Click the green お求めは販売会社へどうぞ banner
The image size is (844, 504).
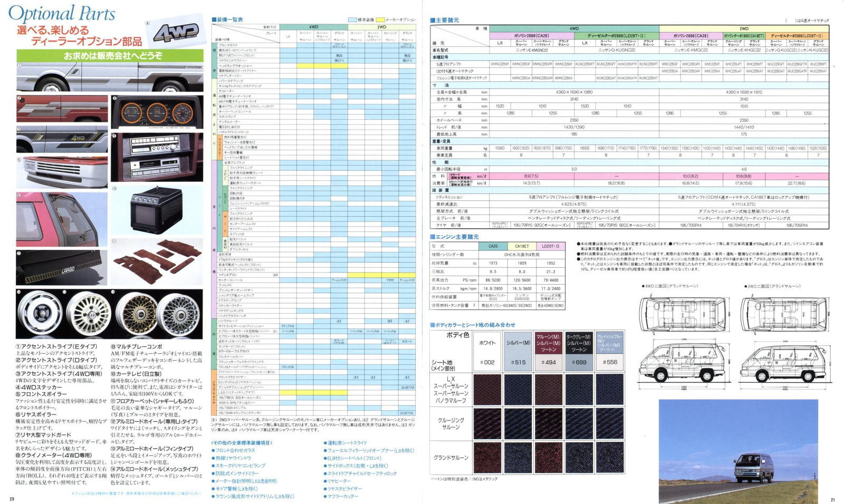pos(109,56)
